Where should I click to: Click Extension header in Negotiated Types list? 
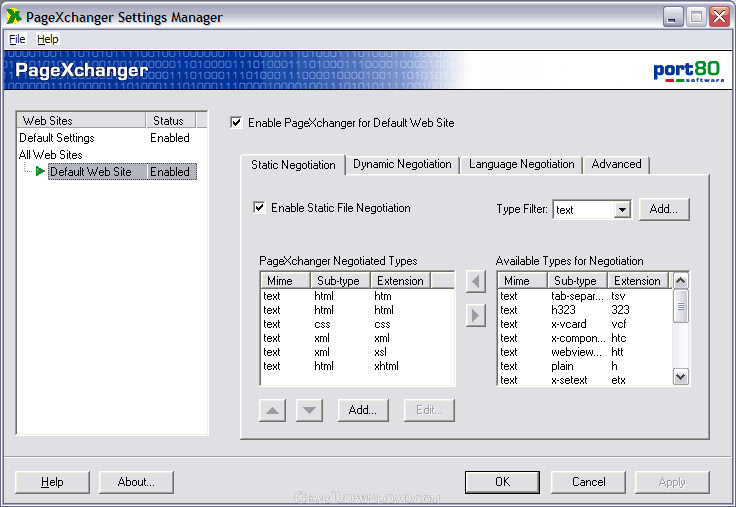click(400, 281)
